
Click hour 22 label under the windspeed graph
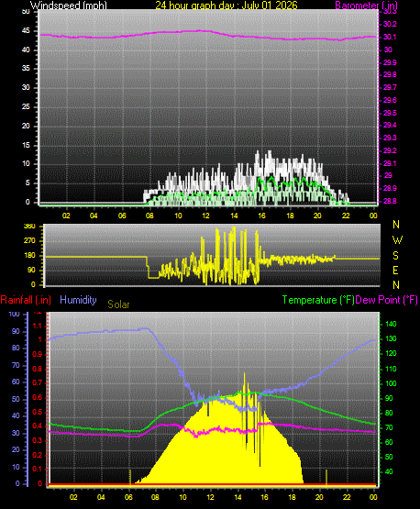point(346,216)
